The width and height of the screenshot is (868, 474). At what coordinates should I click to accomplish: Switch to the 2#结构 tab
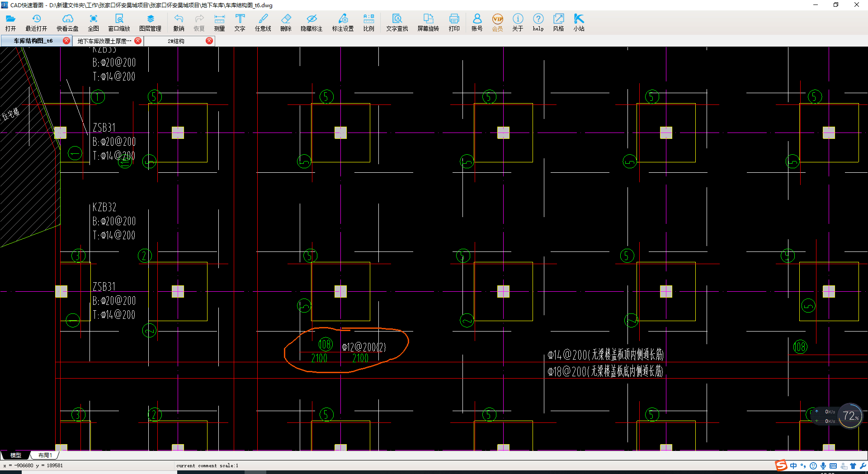[x=176, y=41]
